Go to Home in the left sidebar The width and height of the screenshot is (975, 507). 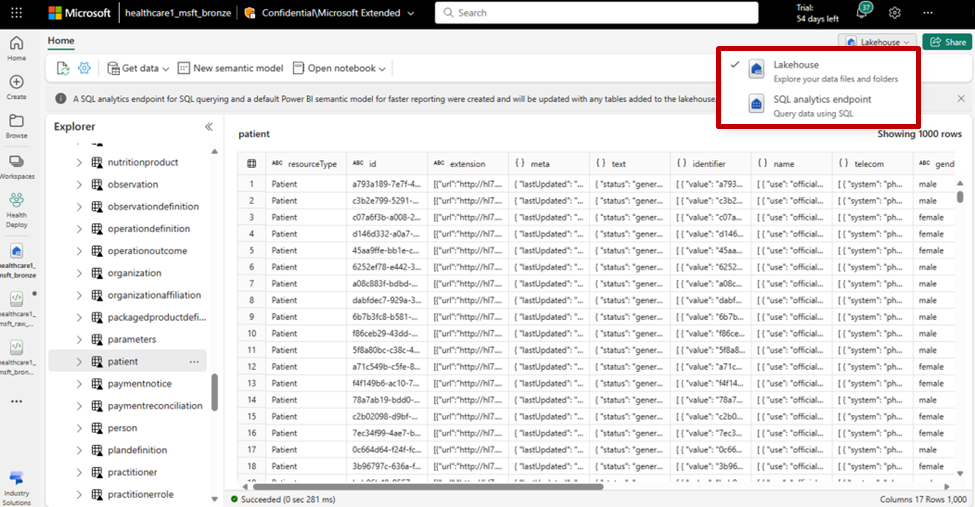[x=17, y=49]
